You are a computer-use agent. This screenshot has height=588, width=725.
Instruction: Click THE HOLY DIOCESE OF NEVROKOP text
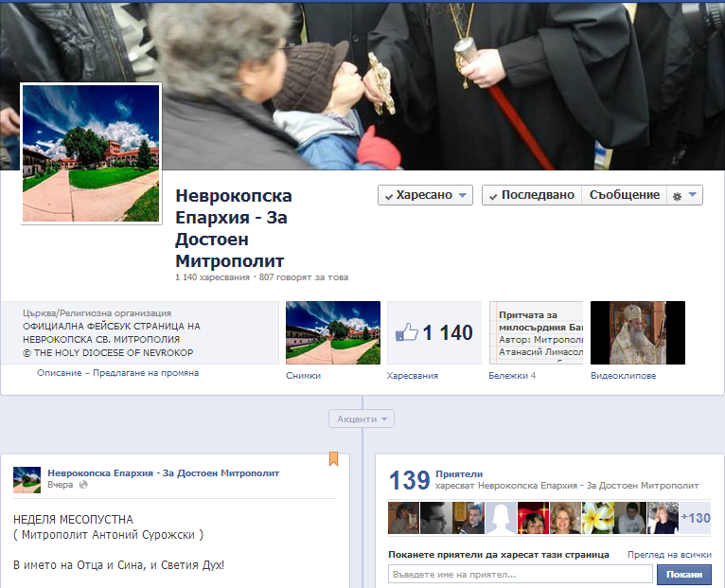coord(108,352)
